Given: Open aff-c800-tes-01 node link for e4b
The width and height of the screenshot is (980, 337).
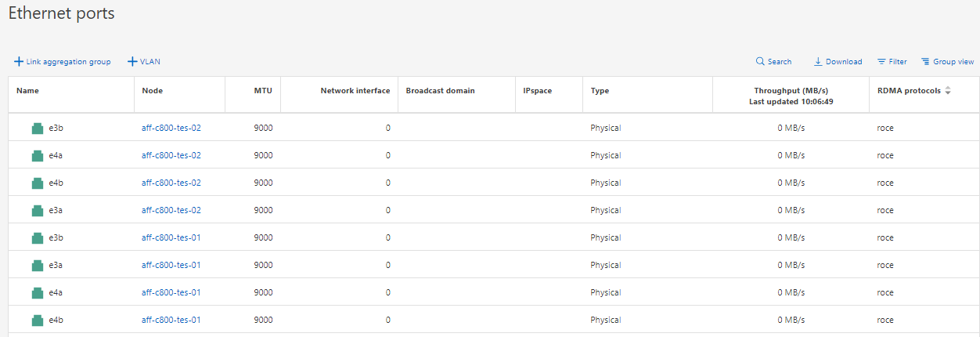Looking at the screenshot, I should coord(171,320).
